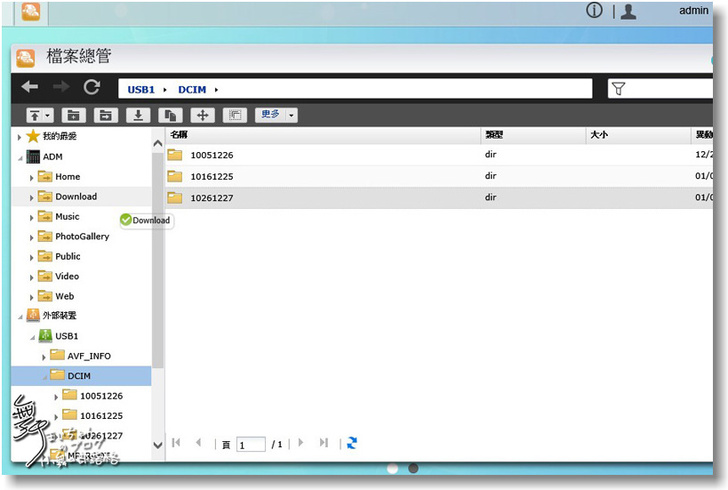This screenshot has height=490, width=728.
Task: Collapse the ADM tree node
Action: (20, 158)
